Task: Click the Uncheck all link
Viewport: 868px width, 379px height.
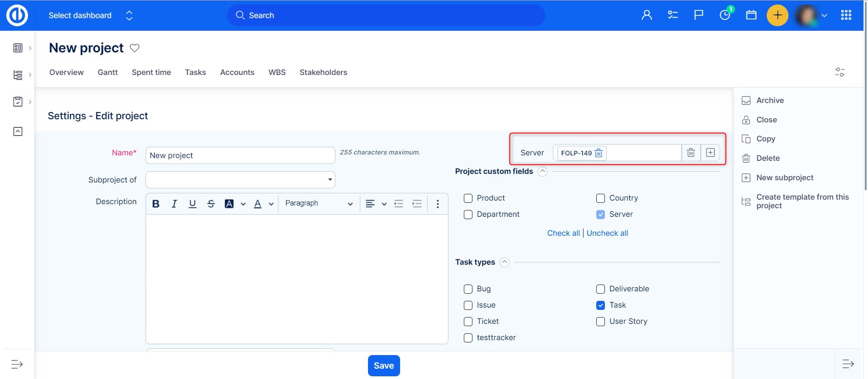Action: click(607, 233)
